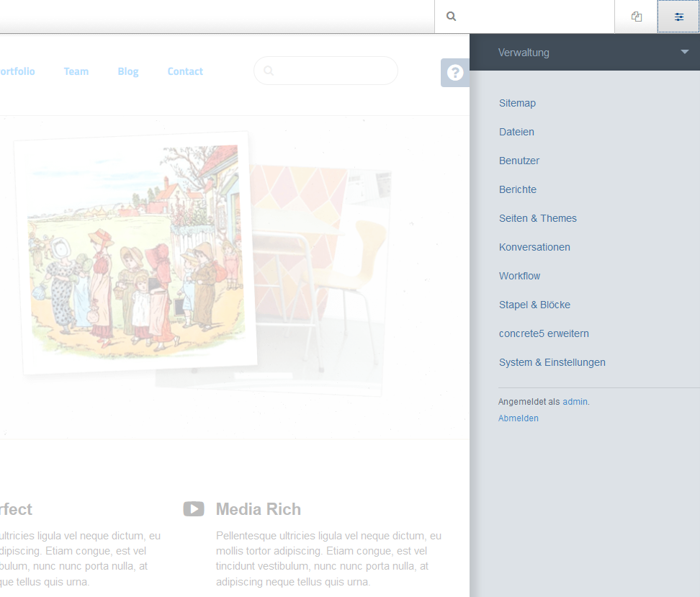Screen dimensions: 700x597
Task: Log out via the Abmelden link
Action: click(x=519, y=418)
